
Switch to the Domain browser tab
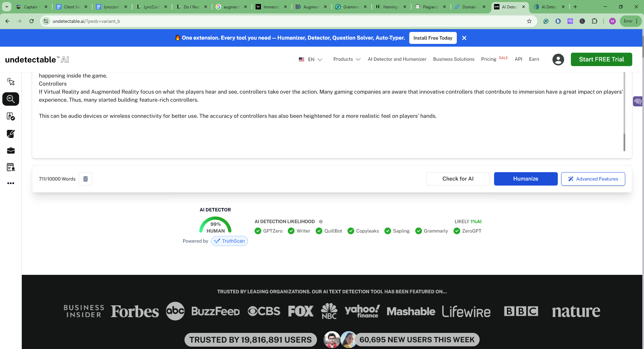point(470,7)
